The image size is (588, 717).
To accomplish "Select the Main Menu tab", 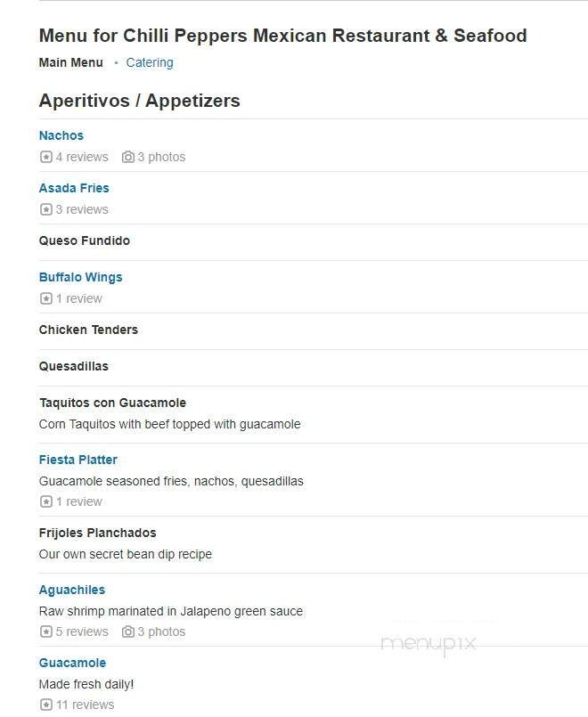I will pyautogui.click(x=70, y=62).
